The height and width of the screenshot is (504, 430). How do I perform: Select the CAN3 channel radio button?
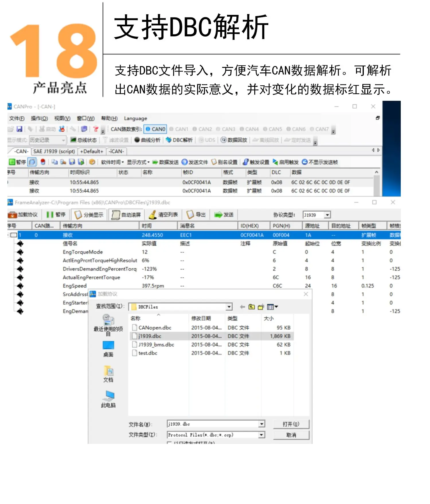226,129
